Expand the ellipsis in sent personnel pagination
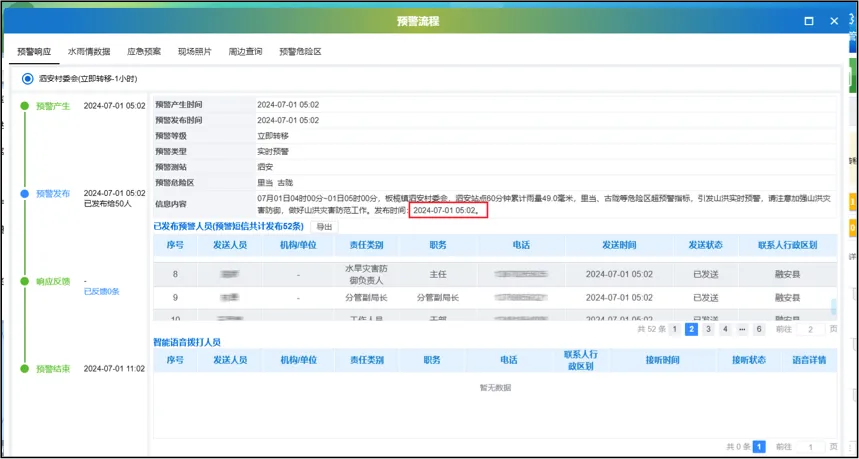859x459 pixels. [741, 329]
